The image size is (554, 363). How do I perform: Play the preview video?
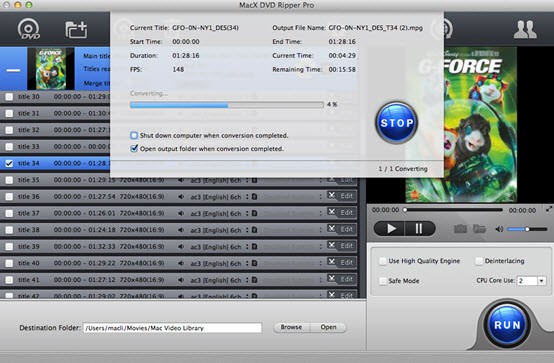[389, 229]
